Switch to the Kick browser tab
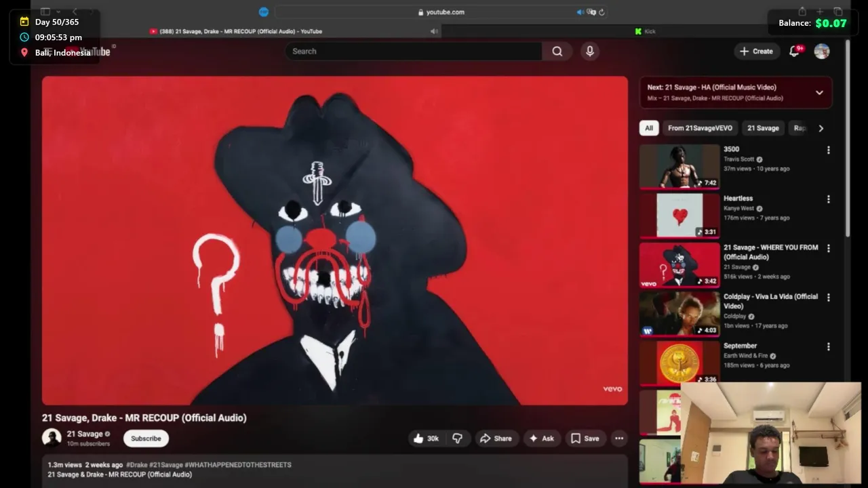 pyautogui.click(x=645, y=31)
